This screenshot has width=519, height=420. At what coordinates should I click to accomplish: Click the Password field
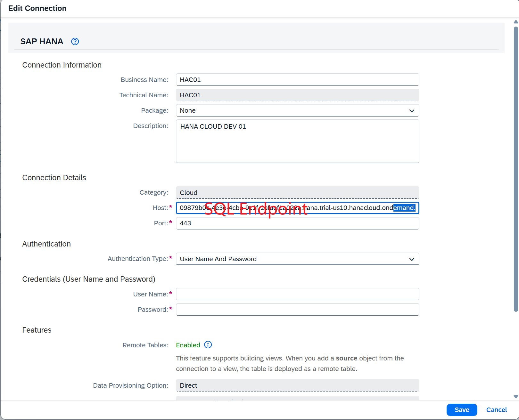pyautogui.click(x=297, y=310)
